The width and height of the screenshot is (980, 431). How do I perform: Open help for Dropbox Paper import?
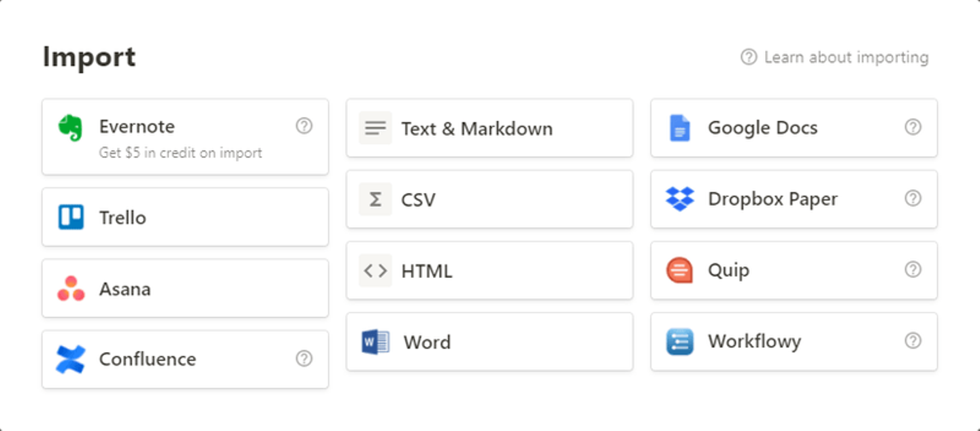click(x=913, y=199)
